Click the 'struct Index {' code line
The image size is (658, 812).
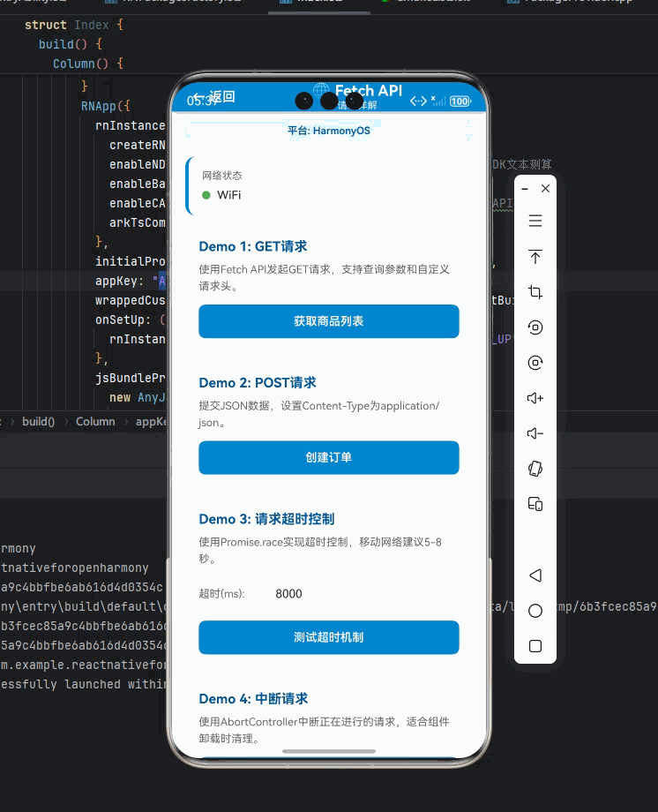coord(74,25)
